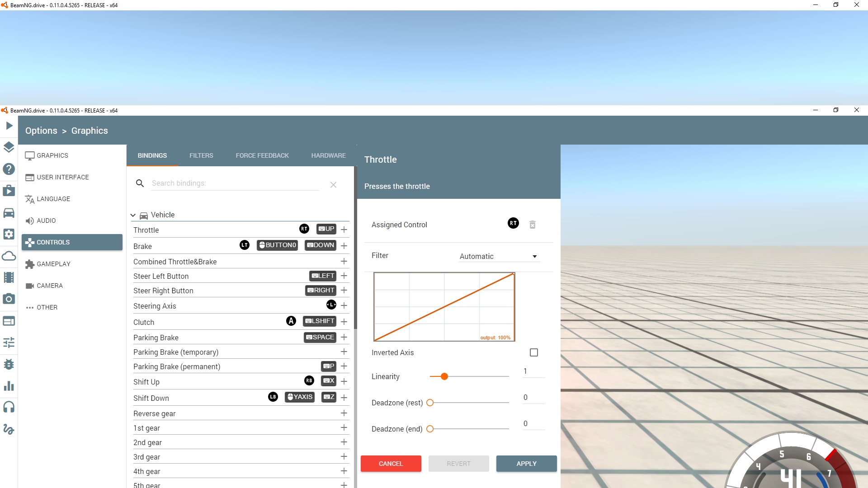
Task: Open the Graphics options section
Action: (x=72, y=155)
